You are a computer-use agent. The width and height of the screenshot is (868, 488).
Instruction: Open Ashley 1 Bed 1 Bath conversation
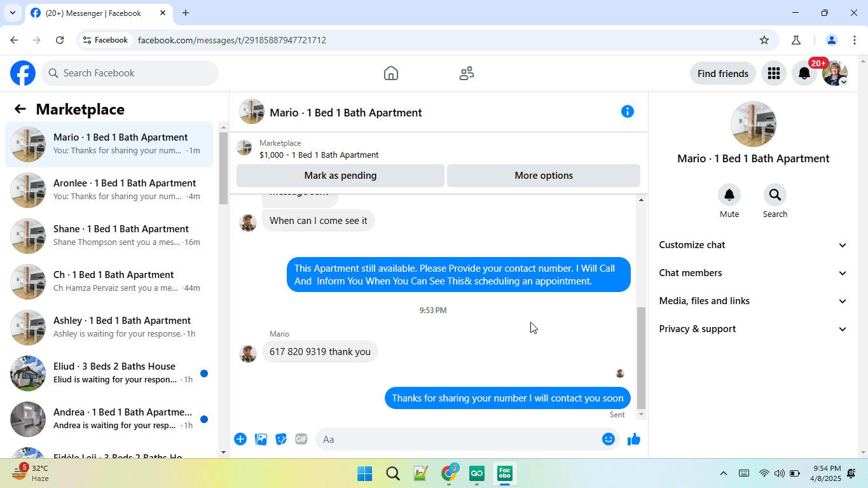109,328
